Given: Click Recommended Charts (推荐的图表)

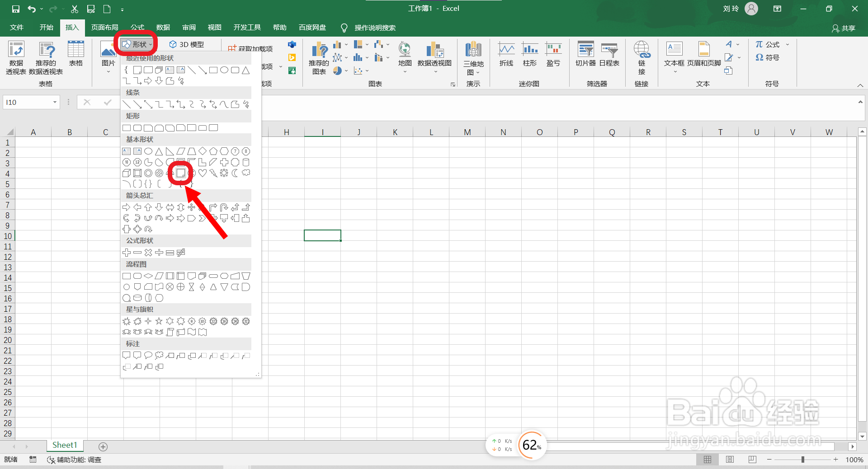Looking at the screenshot, I should point(319,58).
